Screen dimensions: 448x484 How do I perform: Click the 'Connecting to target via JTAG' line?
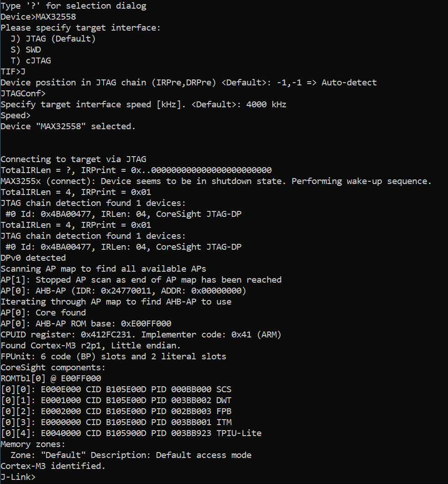[x=73, y=159]
